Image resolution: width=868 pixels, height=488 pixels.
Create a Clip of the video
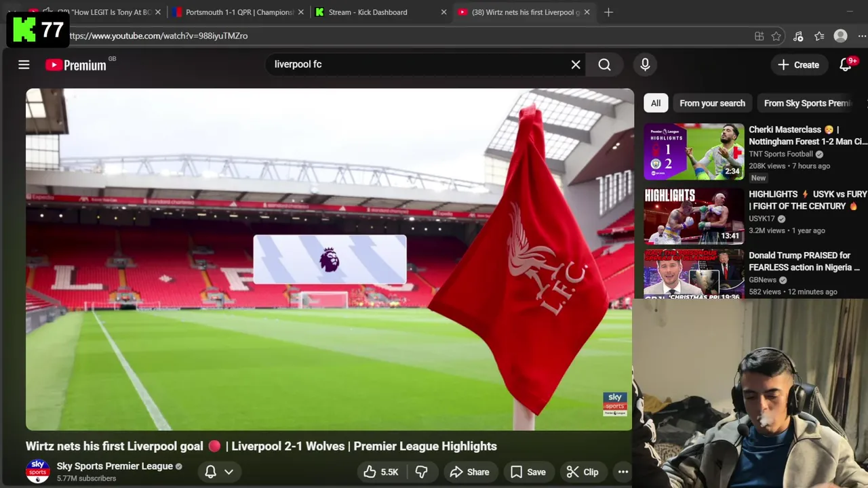583,472
